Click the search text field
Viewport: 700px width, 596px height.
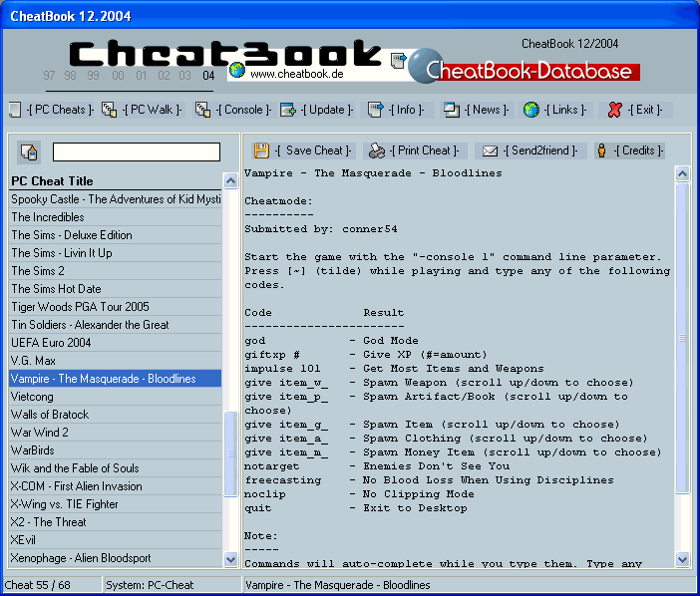[x=137, y=152]
